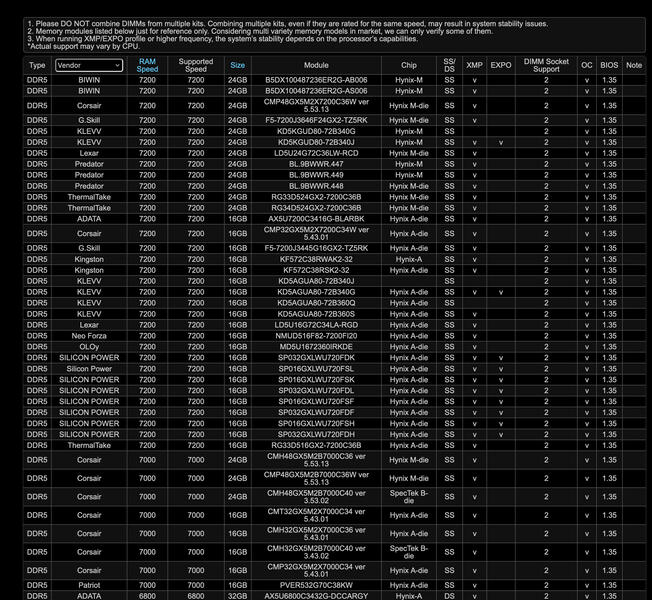This screenshot has width=652, height=600.
Task: Select module CMH32GX5M2B7000C40 ver 3.43.02
Action: click(316, 552)
